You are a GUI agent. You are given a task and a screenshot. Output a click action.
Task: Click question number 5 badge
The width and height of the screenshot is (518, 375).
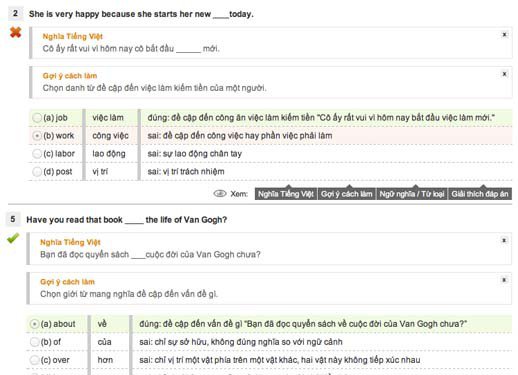13,219
